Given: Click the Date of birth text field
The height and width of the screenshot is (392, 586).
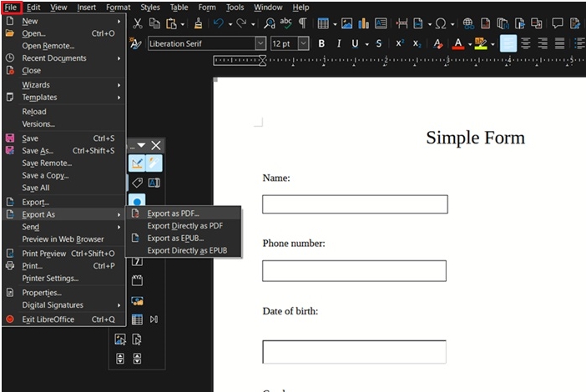Looking at the screenshot, I should [x=354, y=352].
